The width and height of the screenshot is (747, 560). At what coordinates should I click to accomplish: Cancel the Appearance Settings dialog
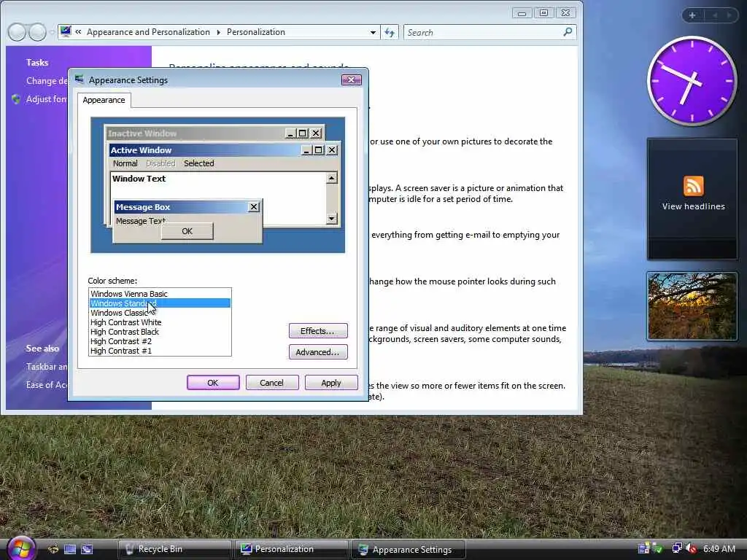click(272, 382)
